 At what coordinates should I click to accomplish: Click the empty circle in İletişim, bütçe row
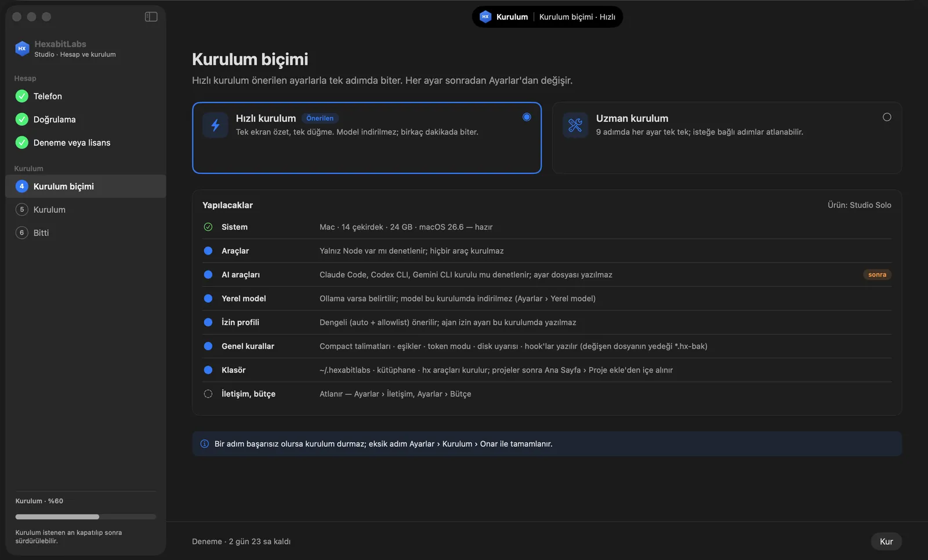click(208, 394)
